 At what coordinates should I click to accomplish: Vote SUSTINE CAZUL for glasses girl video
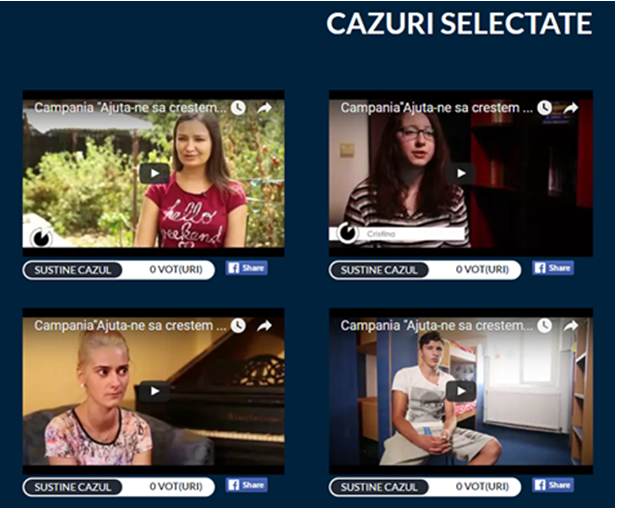tap(379, 270)
